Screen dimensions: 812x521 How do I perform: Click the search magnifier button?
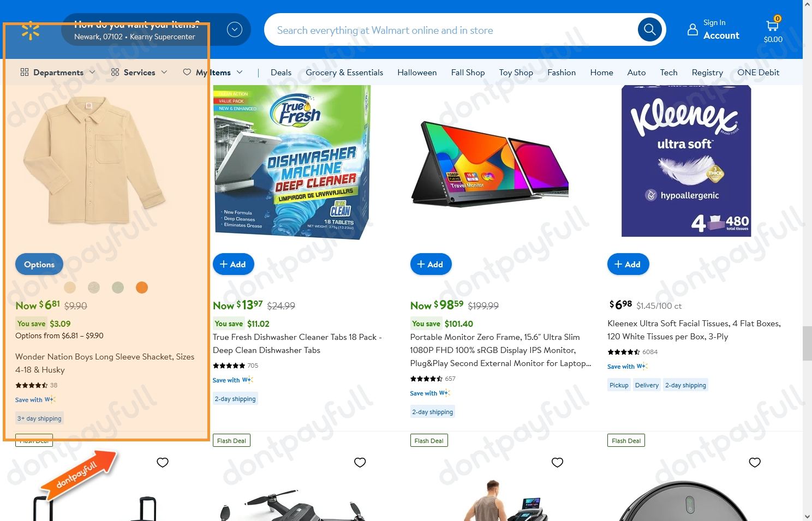(649, 29)
